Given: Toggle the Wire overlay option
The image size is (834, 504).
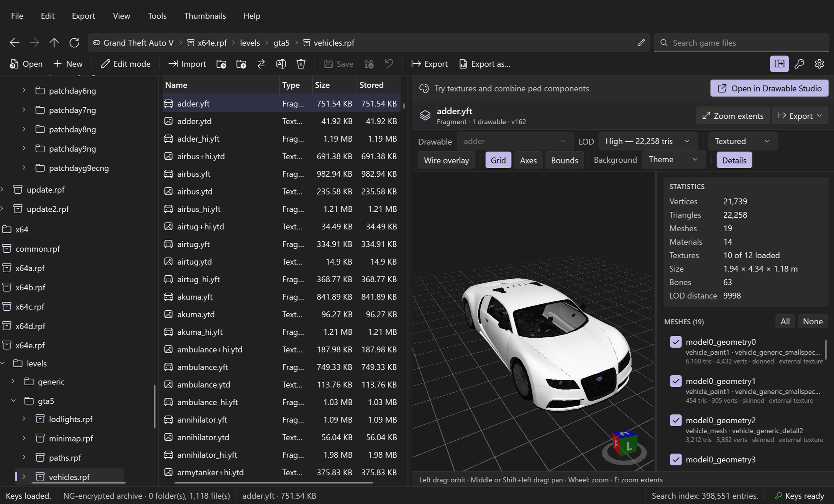Looking at the screenshot, I should tap(446, 160).
